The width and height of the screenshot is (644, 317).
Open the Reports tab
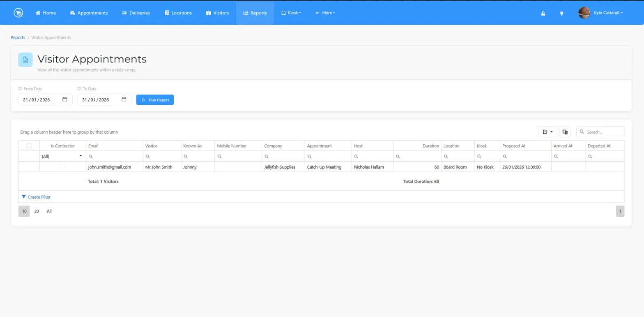(255, 13)
